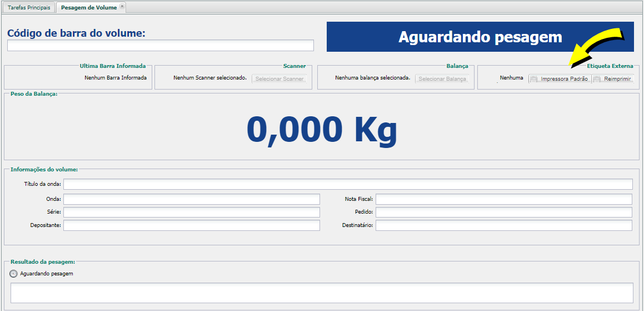Image resolution: width=644 pixels, height=311 pixels.
Task: Click the Impressora Padrão button
Action: [560, 79]
